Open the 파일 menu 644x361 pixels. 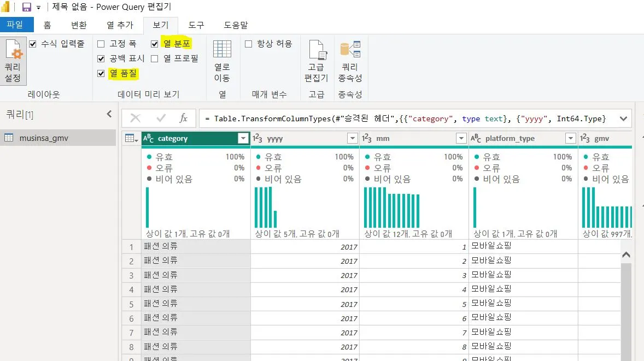pos(16,25)
